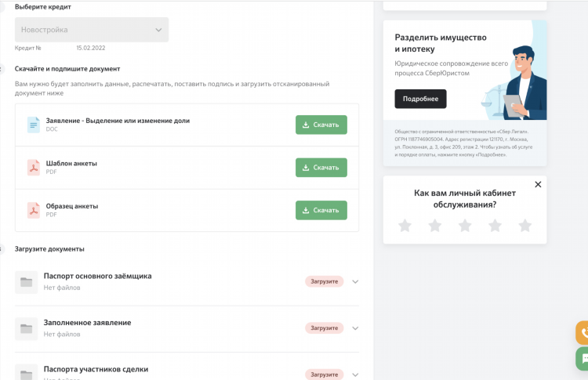The height and width of the screenshot is (380, 588).
Task: Download the Заявление - Выделение или изменение доли
Action: (x=321, y=125)
